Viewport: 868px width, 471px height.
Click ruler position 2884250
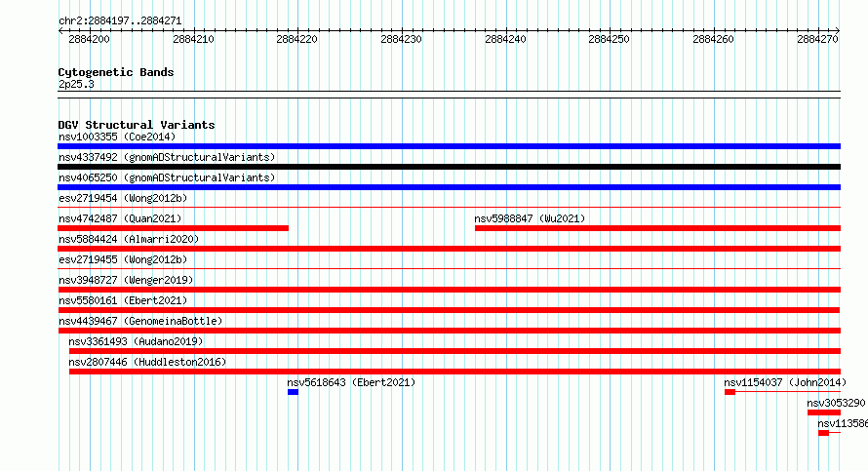pos(609,39)
